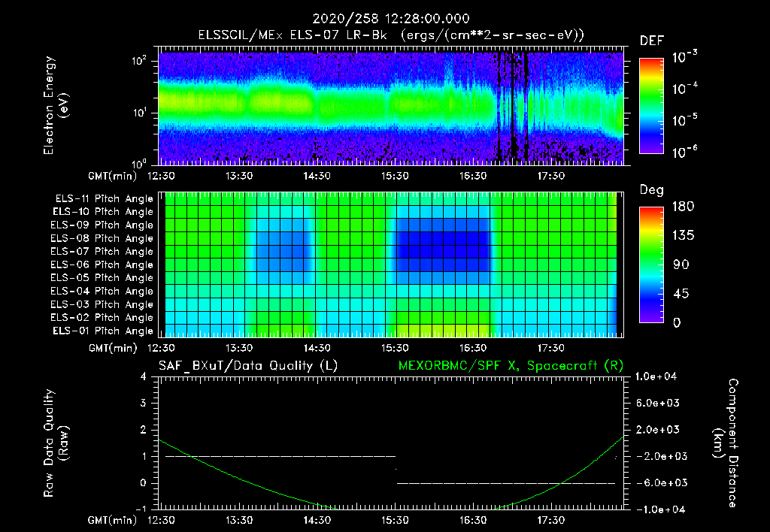Screen dimensions: 770x532
Task: Select ELS-03 Pitch Angle row label
Action: click(102, 304)
